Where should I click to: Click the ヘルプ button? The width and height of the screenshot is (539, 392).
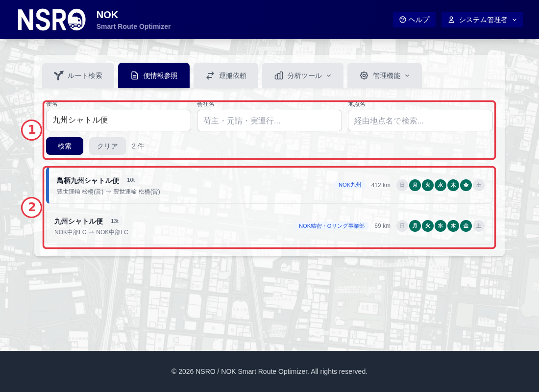click(414, 20)
